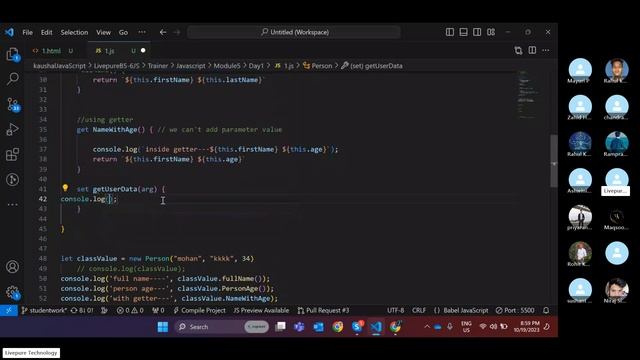
Task: Open the Run and Debug view
Action: (x=12, y=129)
